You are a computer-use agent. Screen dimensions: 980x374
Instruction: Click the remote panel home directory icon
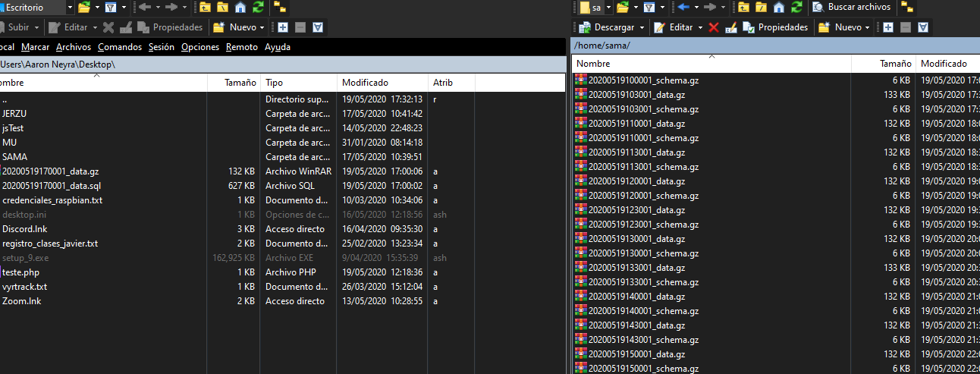(x=779, y=8)
